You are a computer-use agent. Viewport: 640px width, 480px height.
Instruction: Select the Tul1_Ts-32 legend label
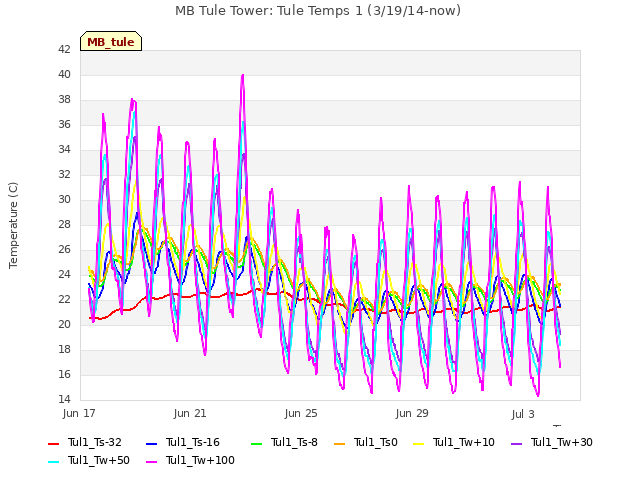(95, 442)
